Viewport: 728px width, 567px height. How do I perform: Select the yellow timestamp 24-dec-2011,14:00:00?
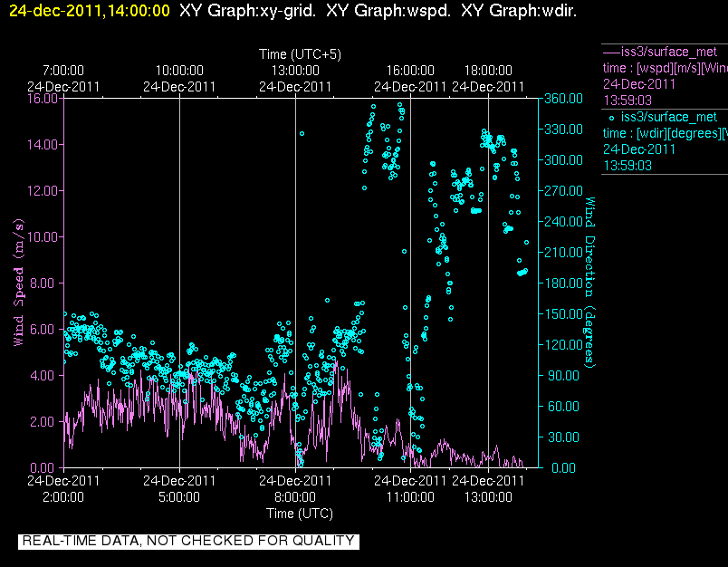(90, 11)
